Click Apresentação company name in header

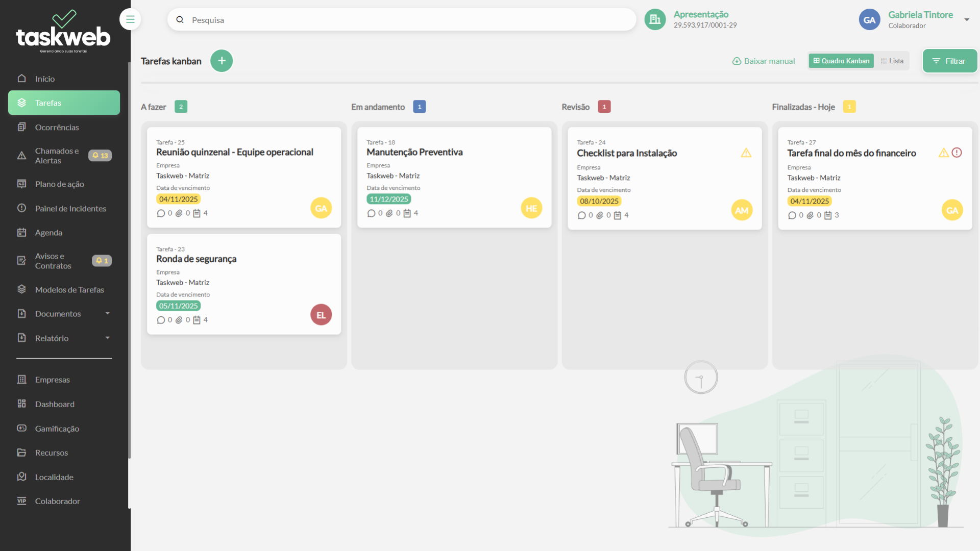pos(701,14)
